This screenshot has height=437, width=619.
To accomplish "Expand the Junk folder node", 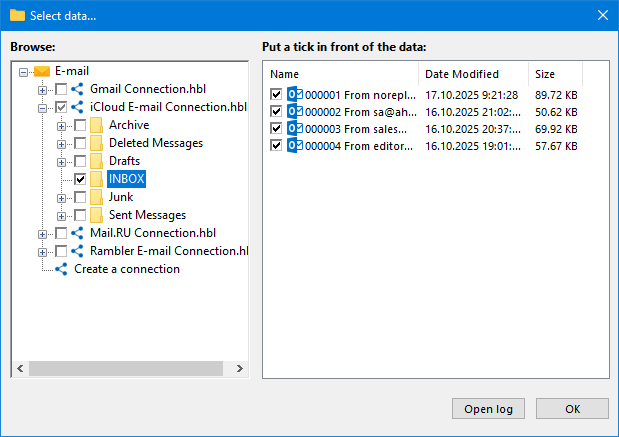I will (61, 198).
